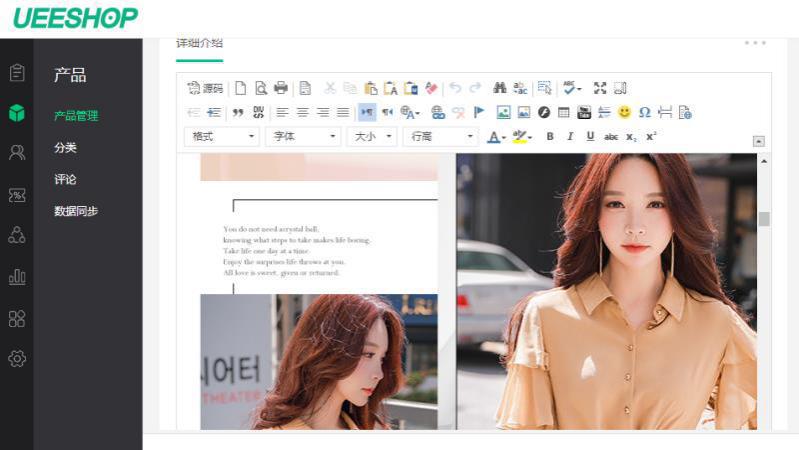799x450 pixels.
Task: Open the settings gear in sidebar
Action: (17, 358)
